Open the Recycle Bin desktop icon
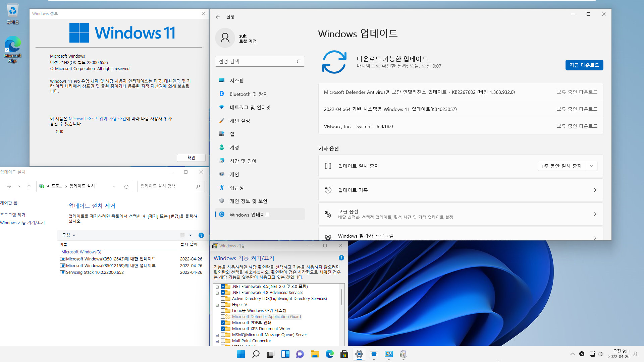The width and height of the screenshot is (644, 362). 12,14
